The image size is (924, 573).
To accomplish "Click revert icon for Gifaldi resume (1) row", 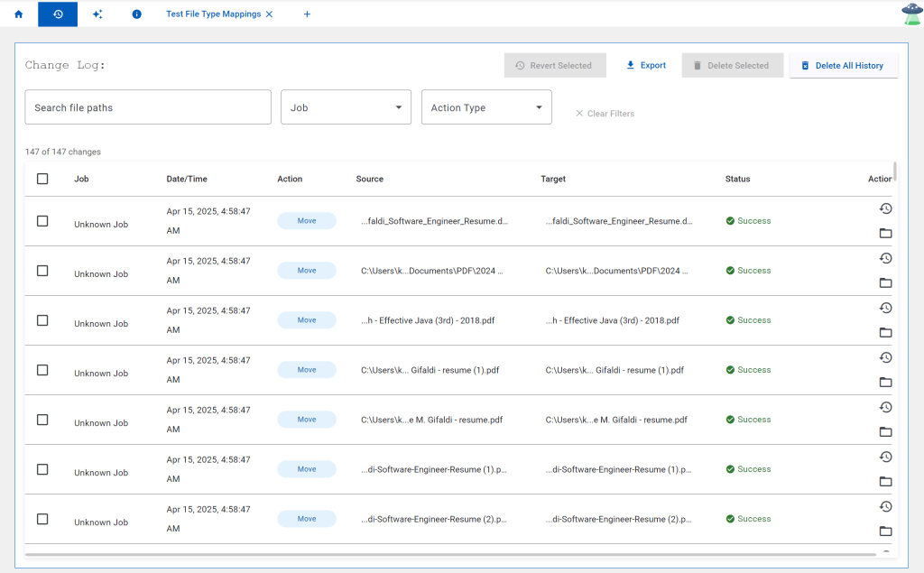I will coord(885,357).
